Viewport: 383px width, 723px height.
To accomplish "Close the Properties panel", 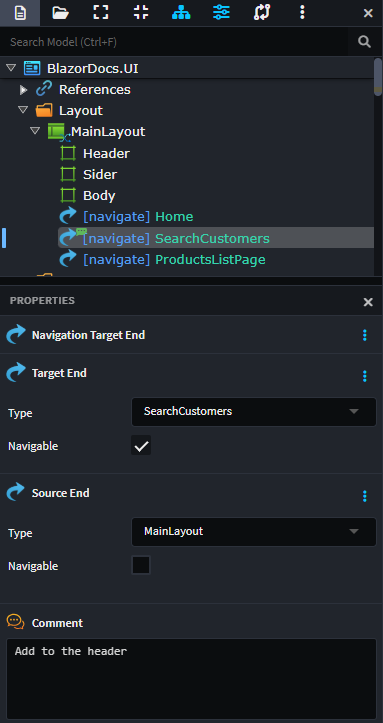I will click(368, 302).
